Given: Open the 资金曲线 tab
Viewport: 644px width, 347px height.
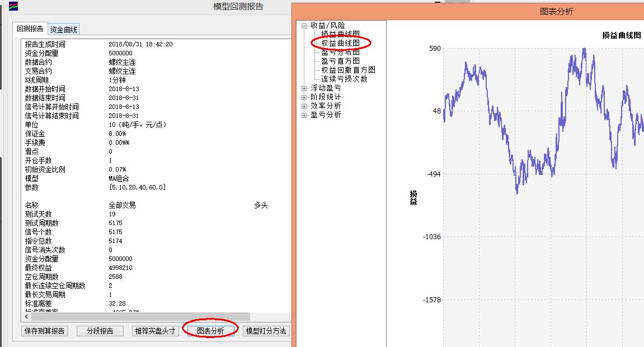Looking at the screenshot, I should (64, 30).
